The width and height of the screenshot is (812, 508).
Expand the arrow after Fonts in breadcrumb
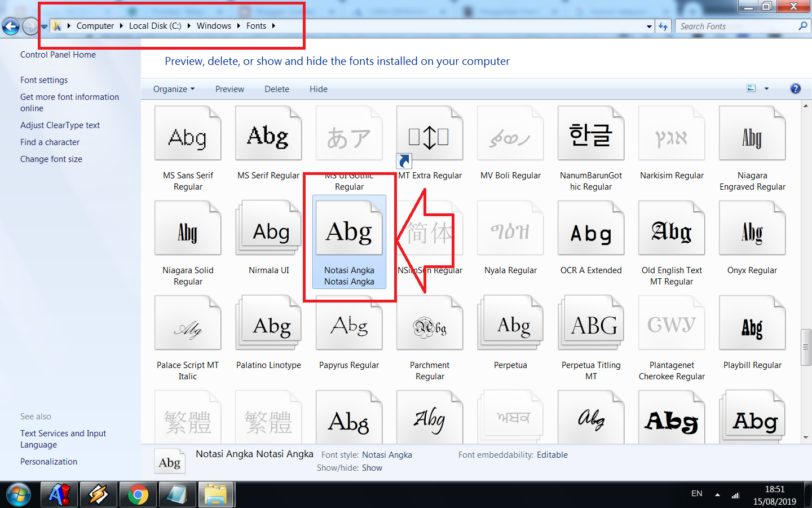pyautogui.click(x=273, y=26)
